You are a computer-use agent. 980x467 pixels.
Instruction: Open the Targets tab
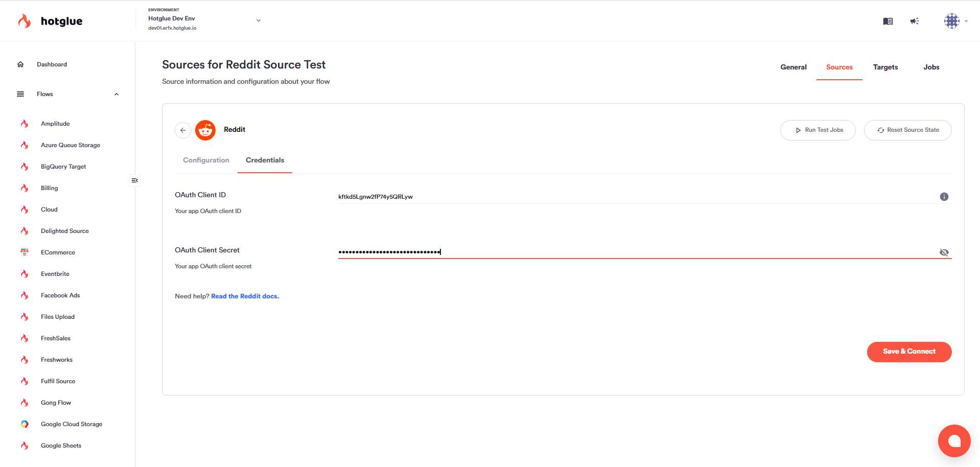click(x=885, y=67)
